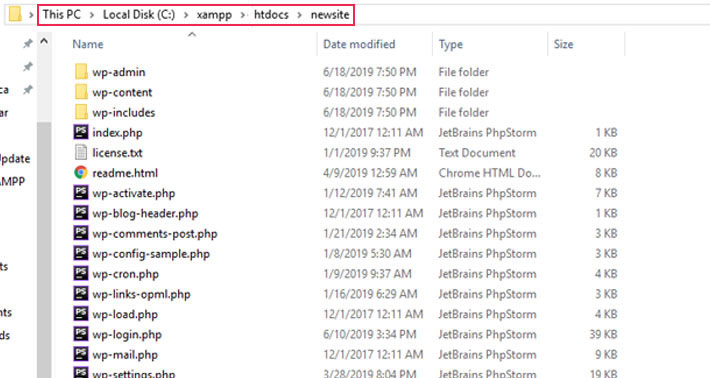Click File folder type of wp-admin row
This screenshot has width=710, height=378.
click(464, 72)
